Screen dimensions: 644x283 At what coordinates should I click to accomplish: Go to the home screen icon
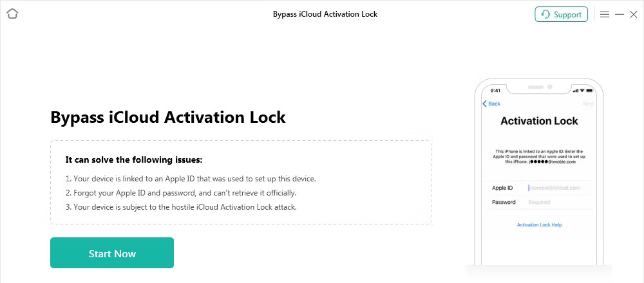click(x=13, y=14)
